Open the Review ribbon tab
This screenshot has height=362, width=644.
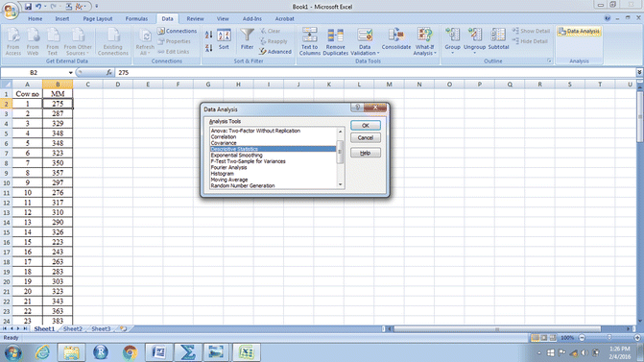(195, 19)
